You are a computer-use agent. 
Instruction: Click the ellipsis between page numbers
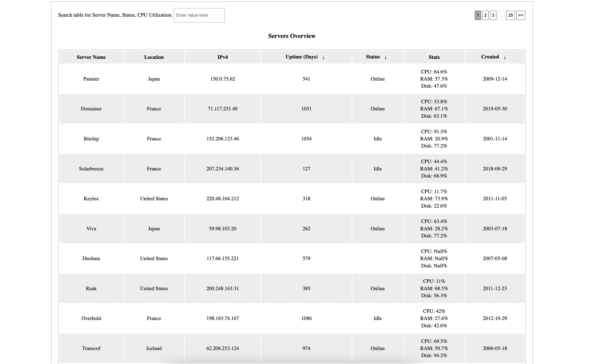pyautogui.click(x=501, y=15)
